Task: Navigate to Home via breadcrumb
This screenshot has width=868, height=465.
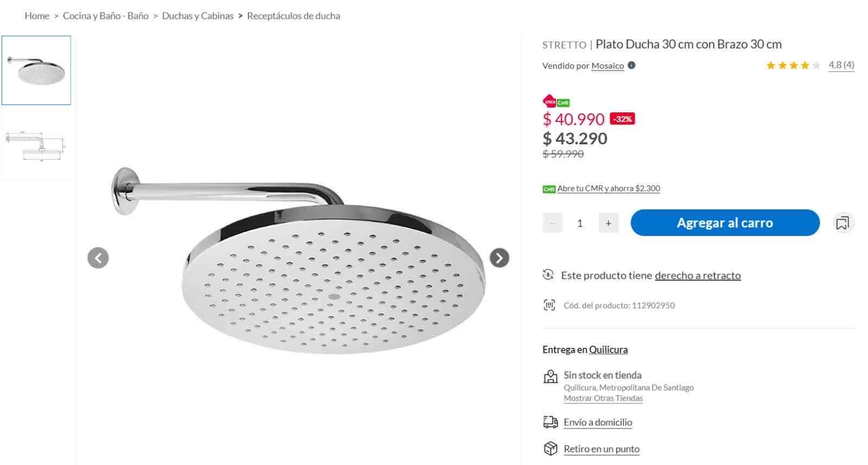Action: pos(37,16)
